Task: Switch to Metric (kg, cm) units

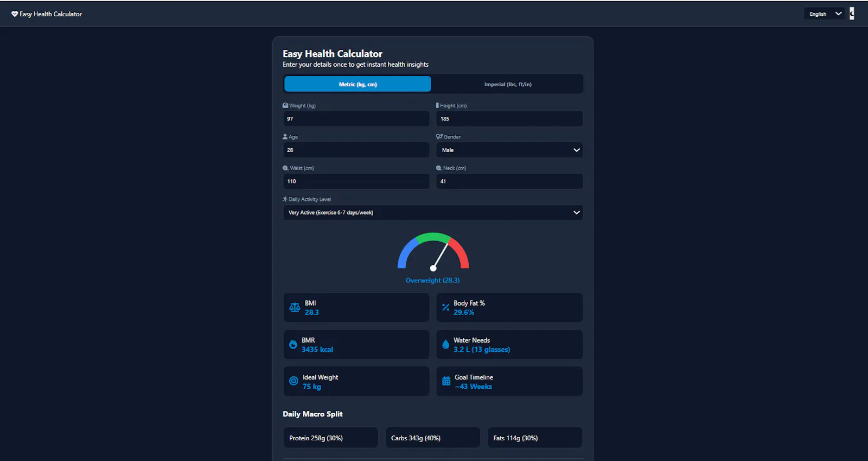Action: click(x=358, y=84)
